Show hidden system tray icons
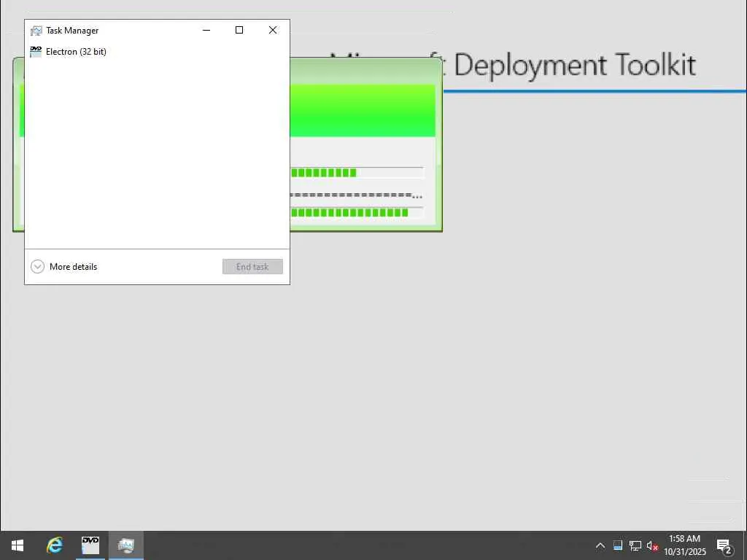The image size is (747, 560). (x=600, y=545)
